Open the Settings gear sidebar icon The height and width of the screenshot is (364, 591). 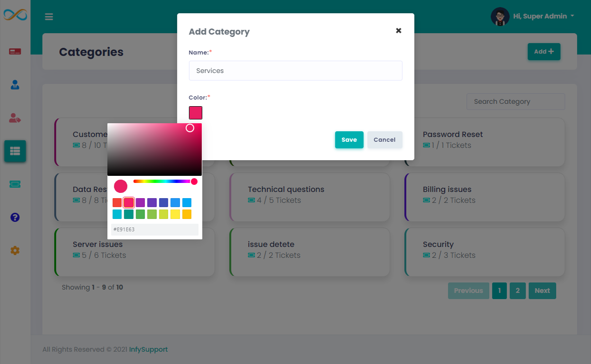pos(15,250)
